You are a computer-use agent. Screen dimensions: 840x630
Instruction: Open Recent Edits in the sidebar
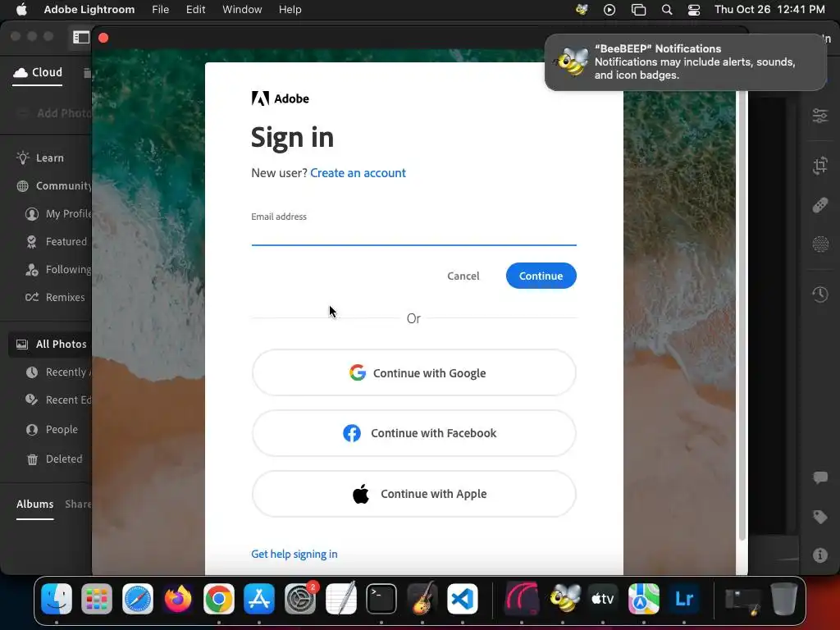pyautogui.click(x=58, y=399)
